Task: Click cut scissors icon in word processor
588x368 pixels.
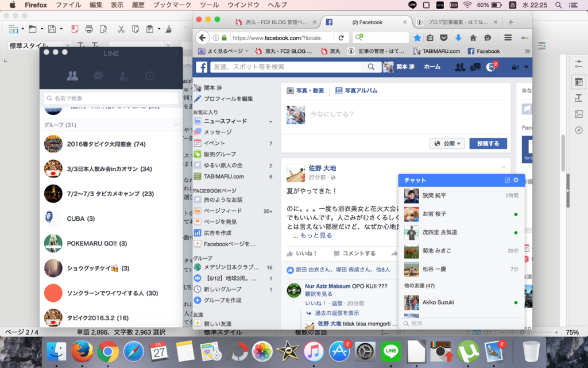Action: tap(121, 29)
